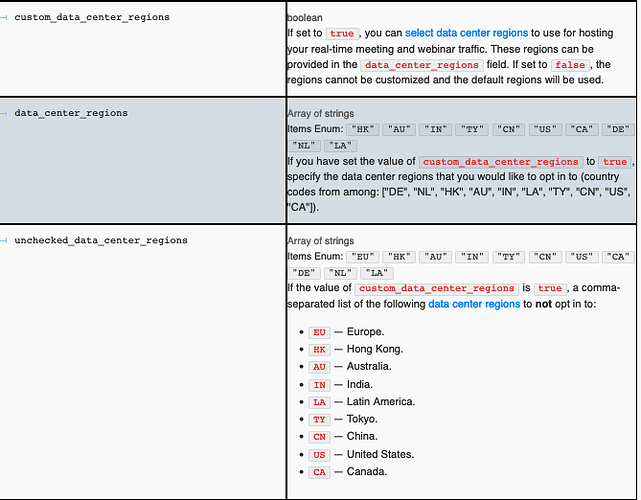Click the TY code beside Tokyo bullet
The height and width of the screenshot is (500, 641).
pyautogui.click(x=319, y=419)
